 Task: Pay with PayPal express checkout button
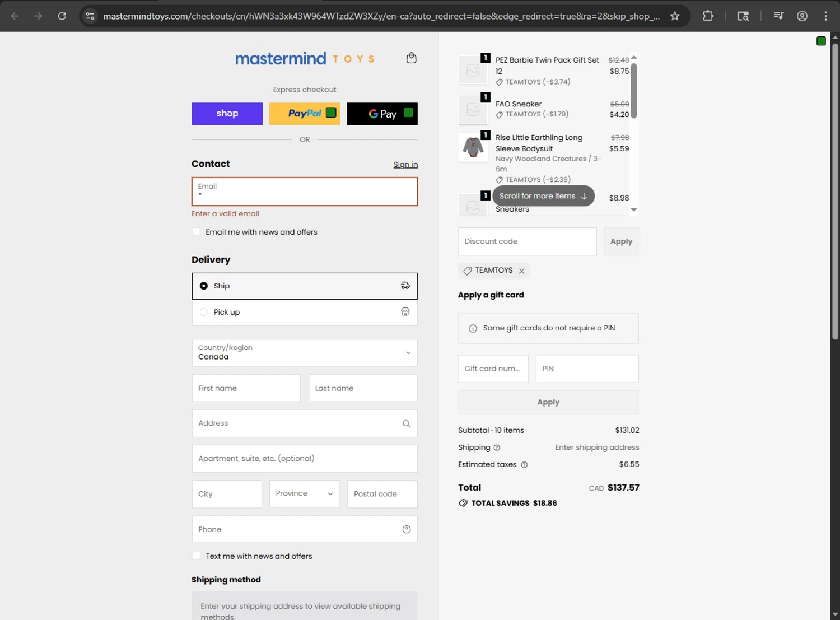coord(305,114)
